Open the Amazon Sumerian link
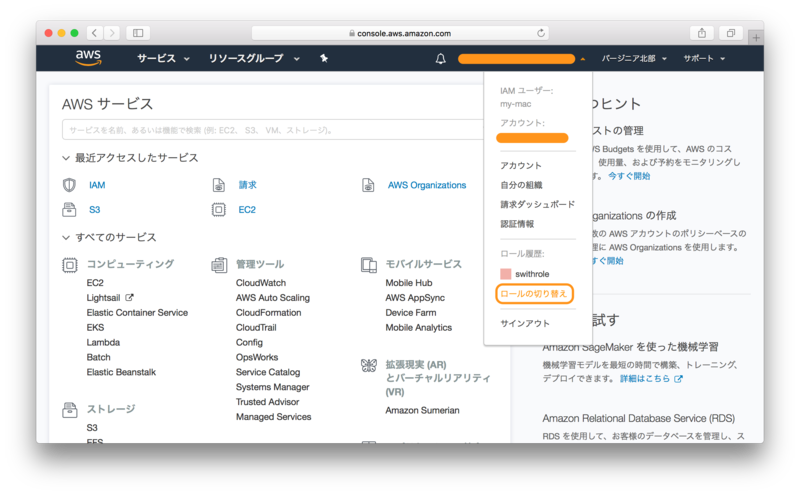 (x=422, y=410)
